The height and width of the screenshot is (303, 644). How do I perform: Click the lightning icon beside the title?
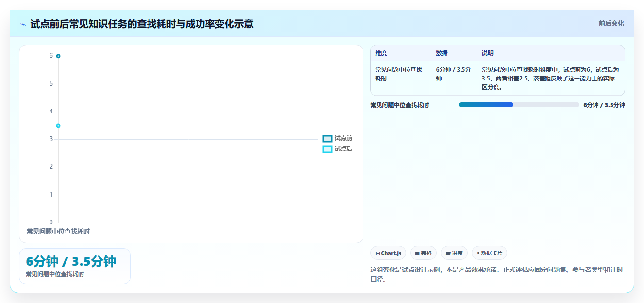pyautogui.click(x=23, y=24)
